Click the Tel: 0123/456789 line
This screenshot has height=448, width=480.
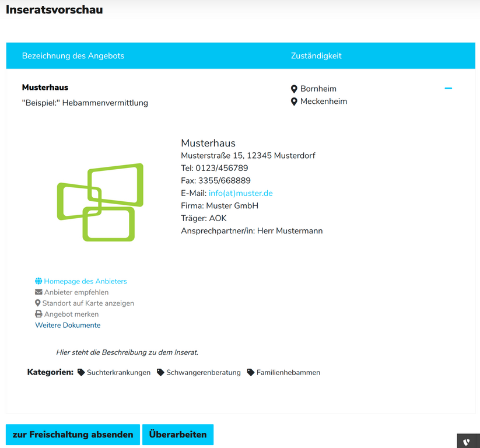(215, 168)
